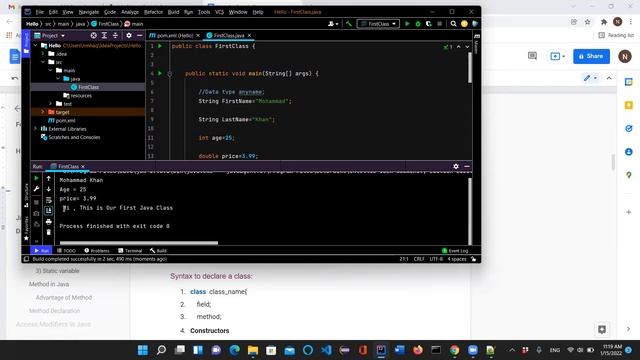Open Run panel gear settings
The height and width of the screenshot is (360, 640).
(x=456, y=166)
